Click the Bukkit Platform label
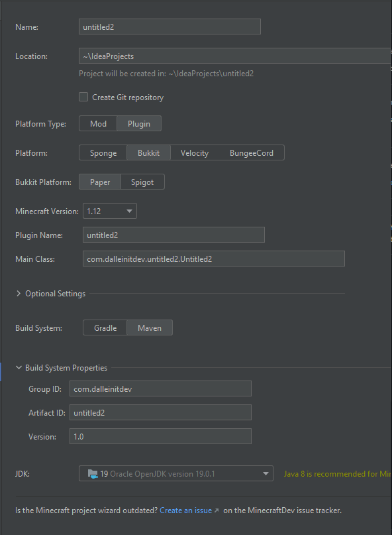This screenshot has width=392, height=535. point(43,182)
